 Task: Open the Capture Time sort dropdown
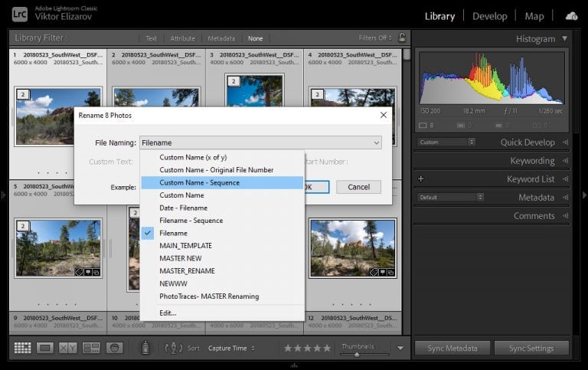coord(231,349)
